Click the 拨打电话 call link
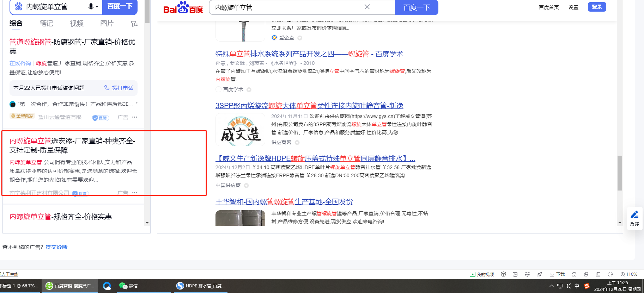The width and height of the screenshot is (644, 293). coord(123,88)
